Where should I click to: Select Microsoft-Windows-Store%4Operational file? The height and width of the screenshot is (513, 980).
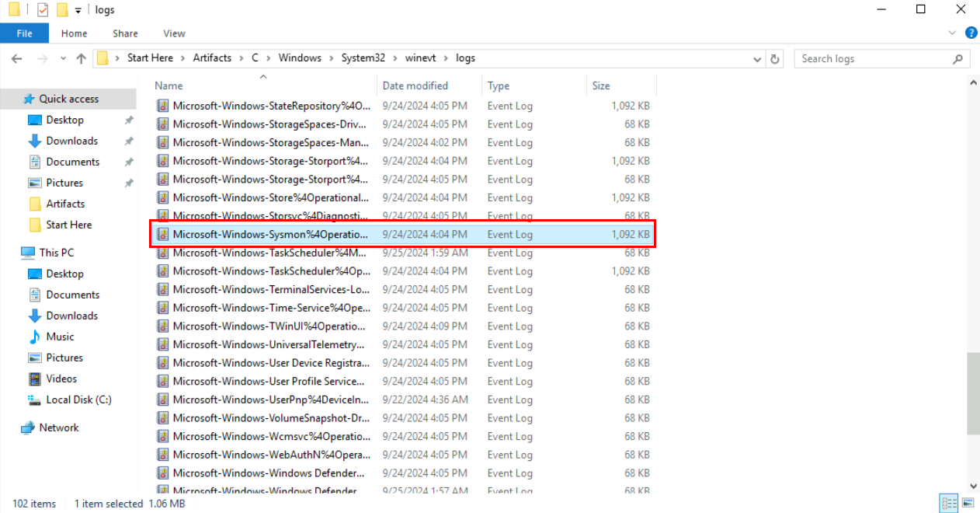point(403,197)
